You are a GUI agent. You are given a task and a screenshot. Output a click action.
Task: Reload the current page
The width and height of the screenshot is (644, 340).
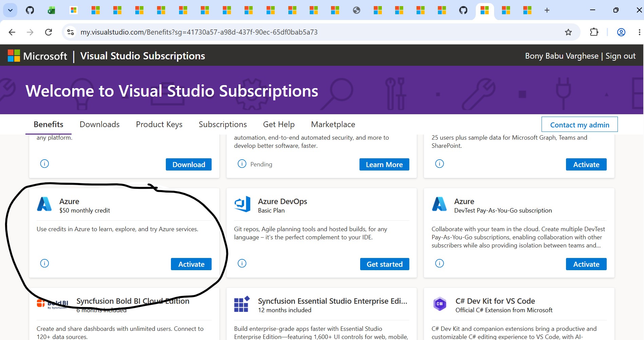[48, 32]
